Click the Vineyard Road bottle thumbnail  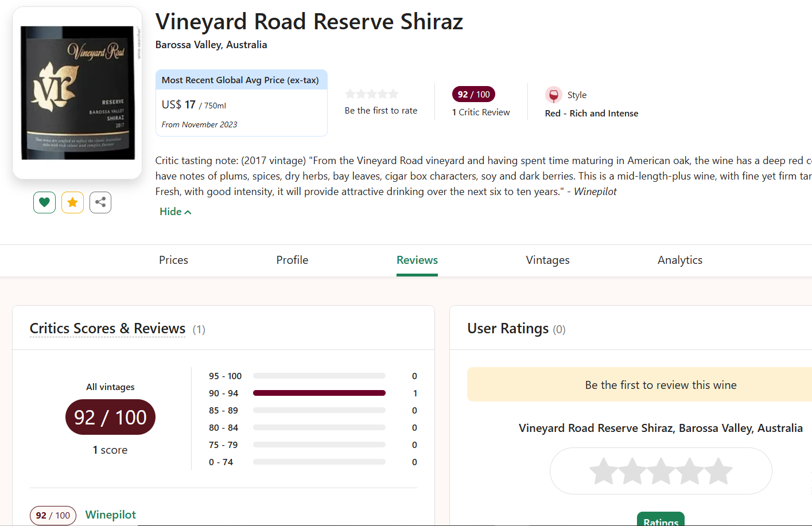(x=77, y=93)
